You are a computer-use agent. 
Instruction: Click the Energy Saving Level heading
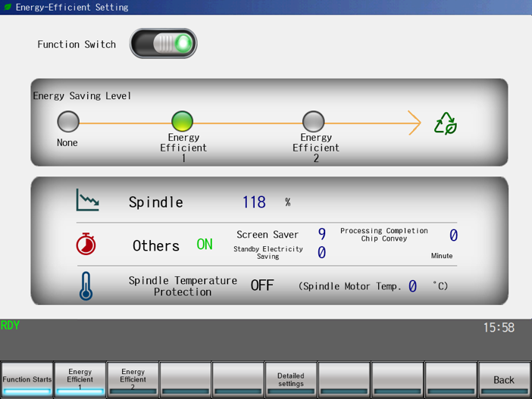coord(82,96)
